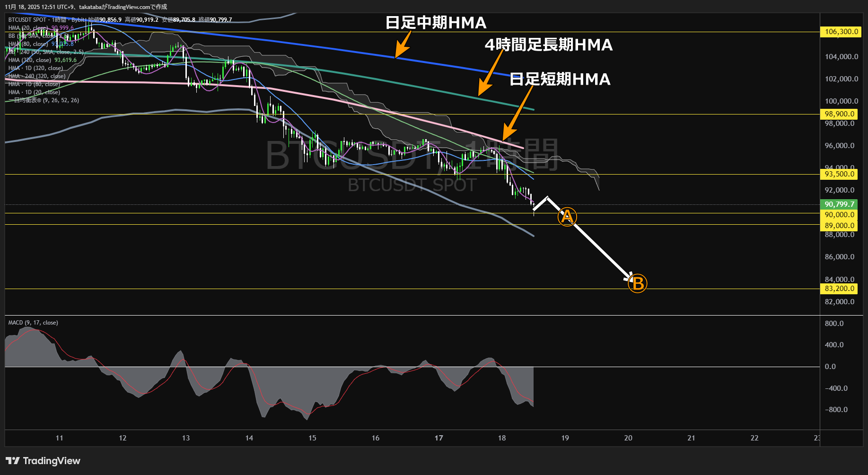
Task: Click the 18 date label on time axis
Action: [x=501, y=438]
